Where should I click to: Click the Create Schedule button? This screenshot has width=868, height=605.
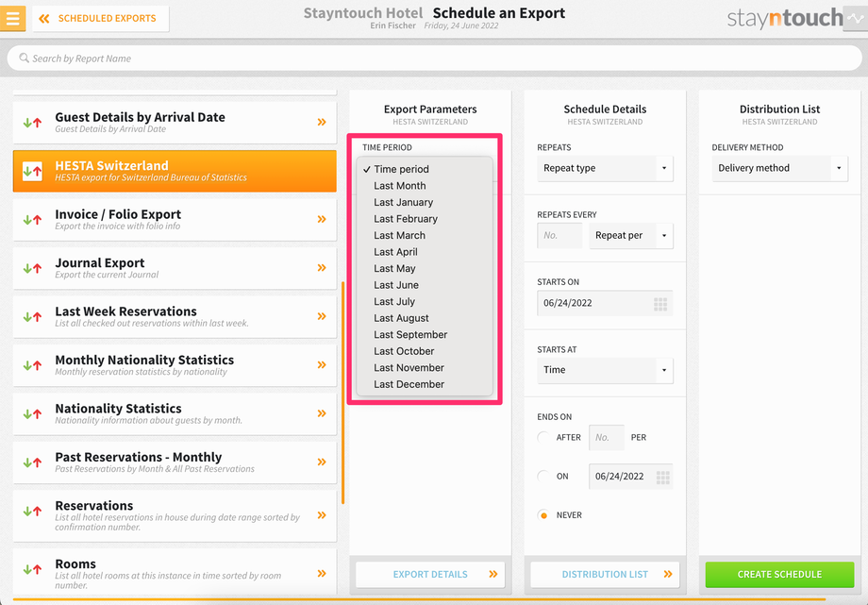coord(779,575)
